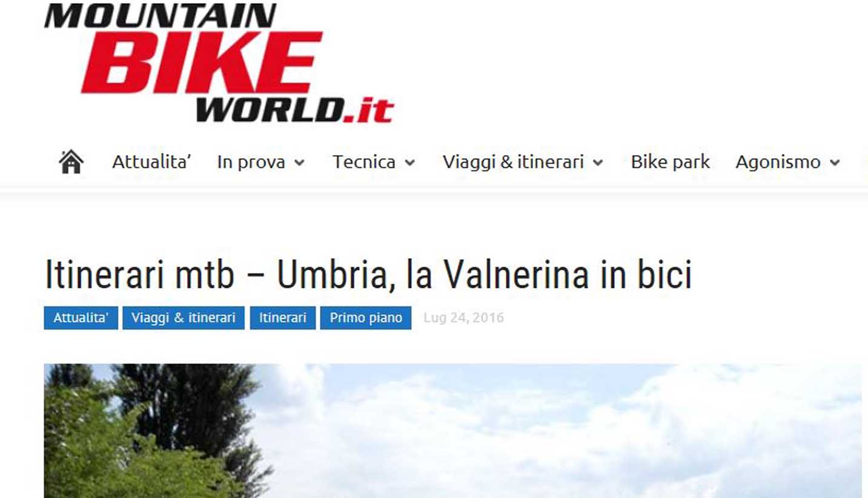Click the Mountain Bike World.it logo
868x498 pixels.
[x=219, y=63]
